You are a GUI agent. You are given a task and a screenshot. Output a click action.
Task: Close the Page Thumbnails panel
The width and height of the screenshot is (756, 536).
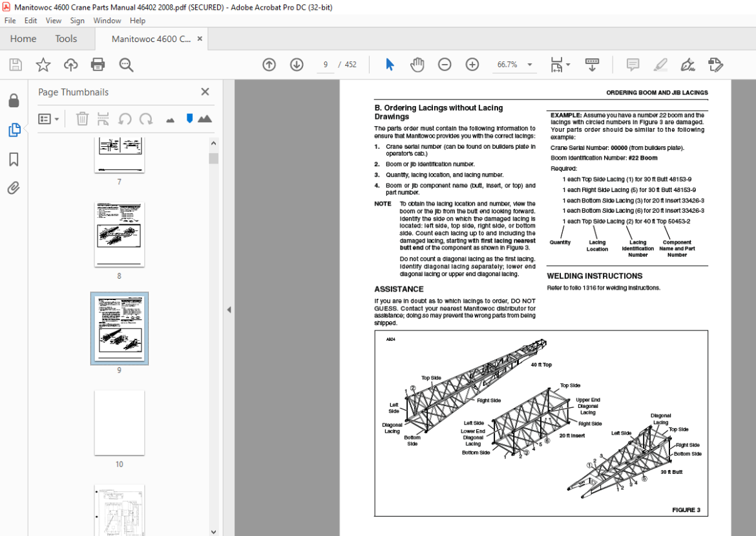tap(205, 92)
